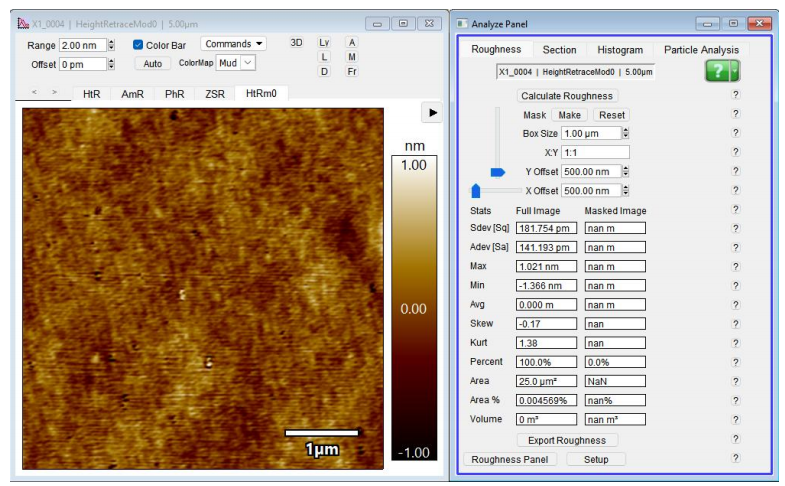Click the Ly layer button
The width and height of the screenshot is (785, 486).
[324, 43]
